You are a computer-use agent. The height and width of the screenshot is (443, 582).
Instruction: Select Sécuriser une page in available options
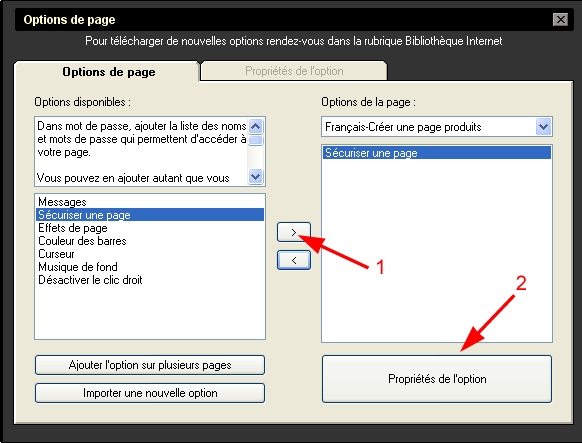(x=150, y=215)
